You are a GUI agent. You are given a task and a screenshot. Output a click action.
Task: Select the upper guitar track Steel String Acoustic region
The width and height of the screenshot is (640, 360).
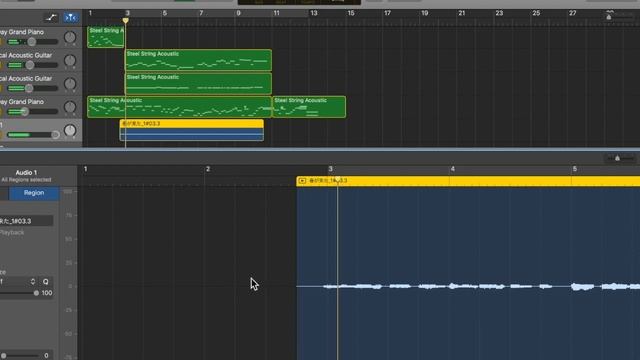tap(198, 60)
